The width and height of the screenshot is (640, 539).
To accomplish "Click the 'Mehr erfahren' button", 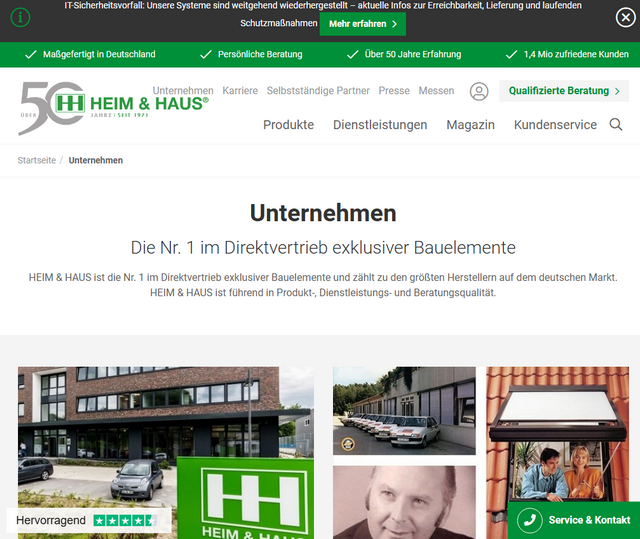I will (362, 24).
